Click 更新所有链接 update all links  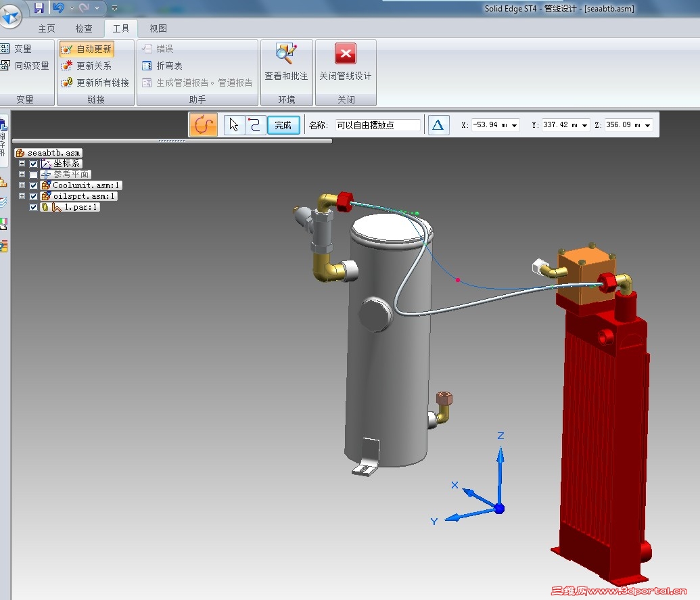[95, 83]
